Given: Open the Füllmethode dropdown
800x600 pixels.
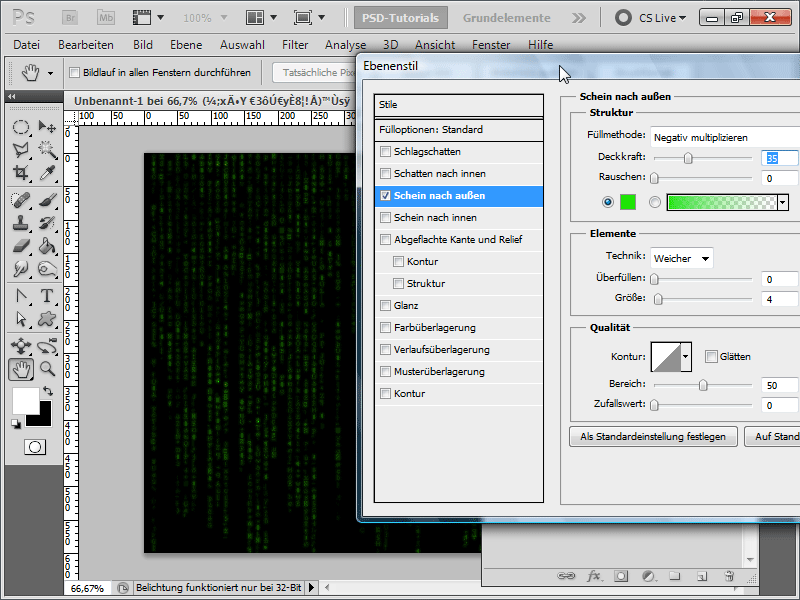Looking at the screenshot, I should [x=725, y=137].
